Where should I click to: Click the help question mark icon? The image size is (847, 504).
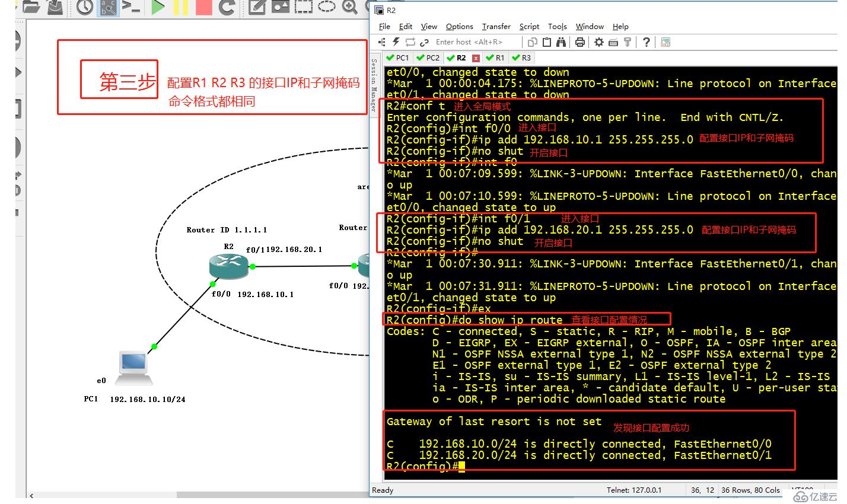(x=647, y=42)
